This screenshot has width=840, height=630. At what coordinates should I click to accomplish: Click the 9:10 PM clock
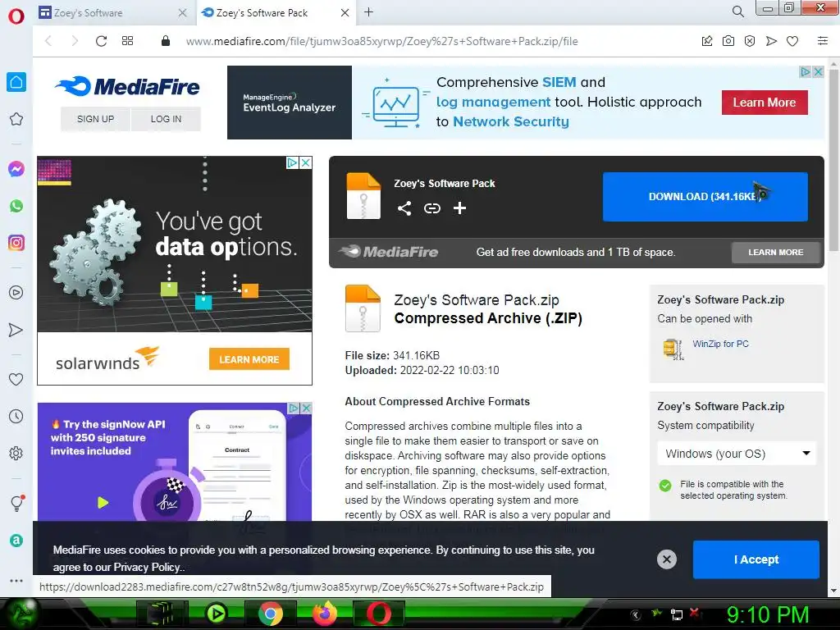click(x=768, y=614)
